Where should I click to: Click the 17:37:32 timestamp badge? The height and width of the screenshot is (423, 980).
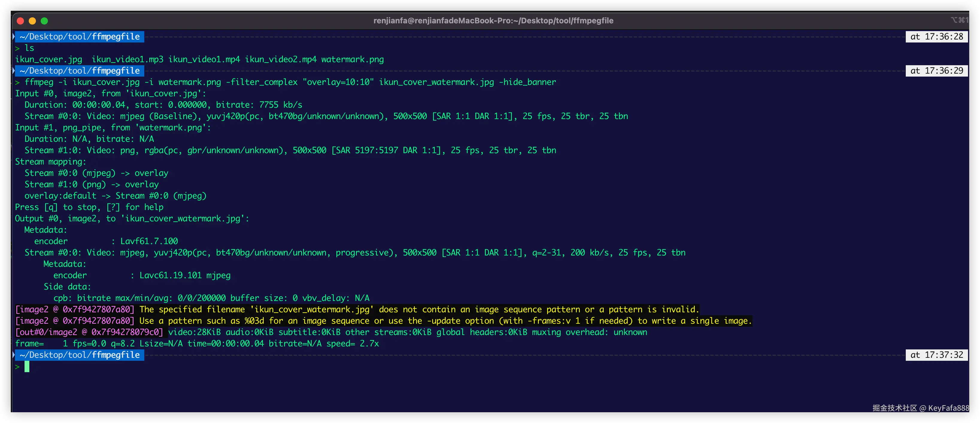936,355
